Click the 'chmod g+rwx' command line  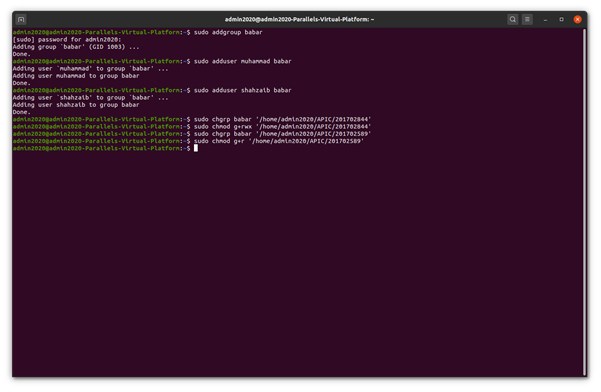click(282, 126)
